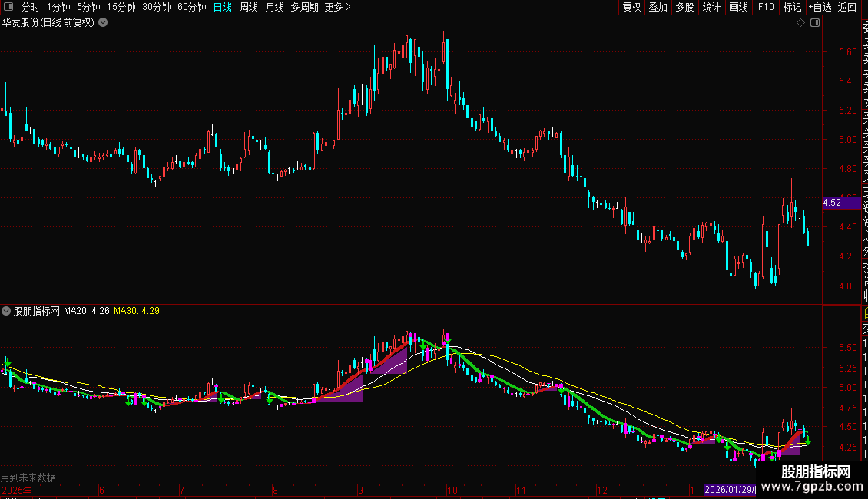Select the 月线 monthly chart

tap(274, 7)
